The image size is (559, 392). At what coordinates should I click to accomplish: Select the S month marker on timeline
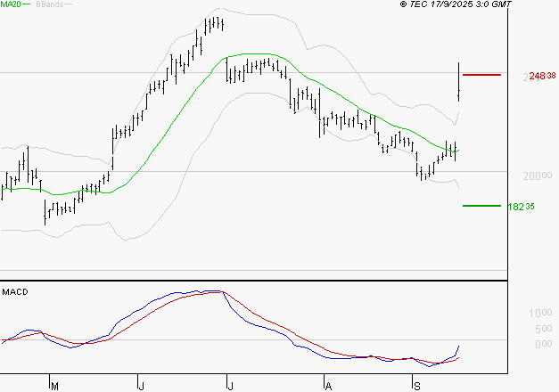(415, 386)
